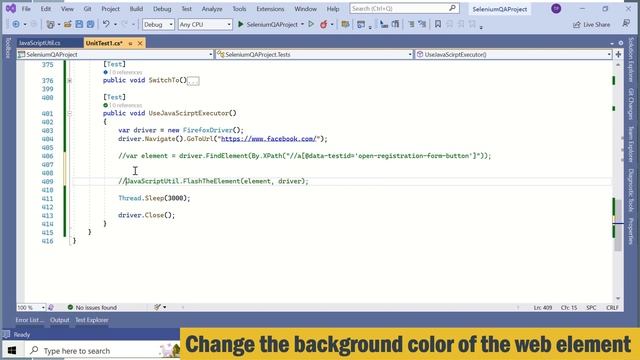The height and width of the screenshot is (360, 640).
Task: Click the browser window toolbar icon
Action: click(x=361, y=24)
